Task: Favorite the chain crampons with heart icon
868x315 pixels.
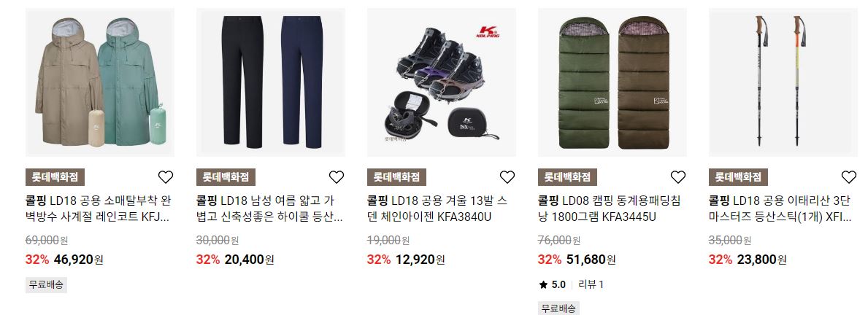Action: pyautogui.click(x=507, y=177)
